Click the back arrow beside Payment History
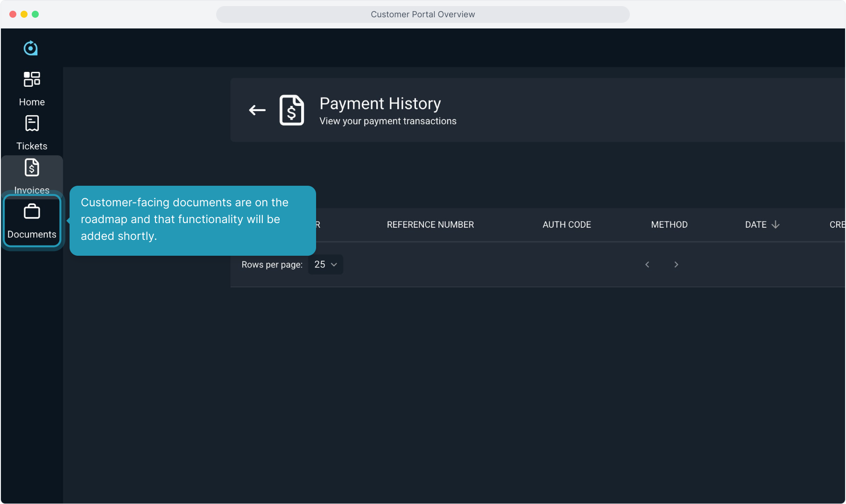The image size is (846, 504). click(x=257, y=110)
